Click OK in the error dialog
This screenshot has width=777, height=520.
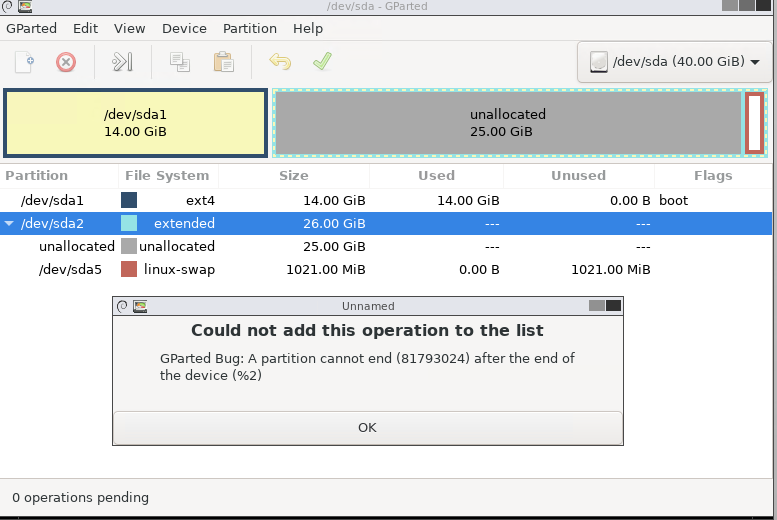pyautogui.click(x=368, y=427)
